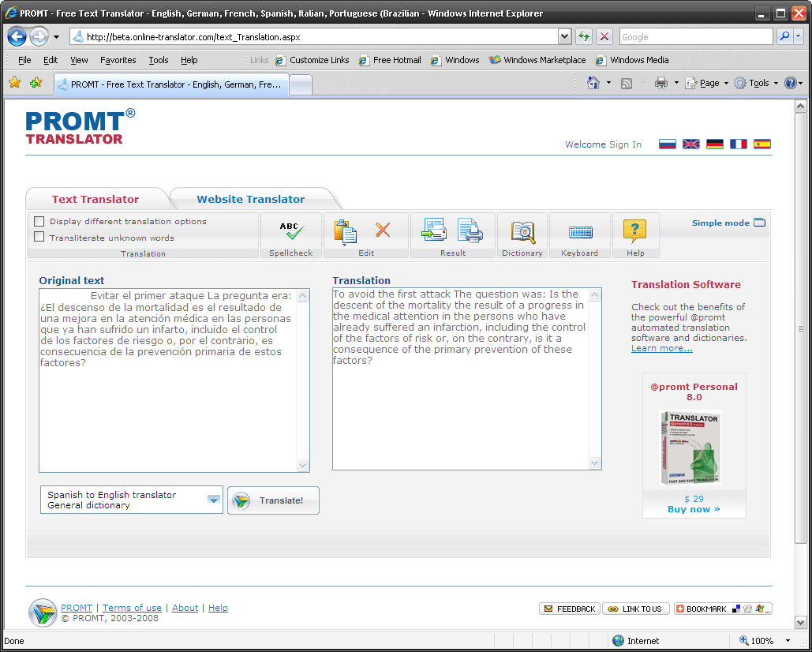The height and width of the screenshot is (652, 812).
Task: Open the Edit menu
Action: [51, 60]
